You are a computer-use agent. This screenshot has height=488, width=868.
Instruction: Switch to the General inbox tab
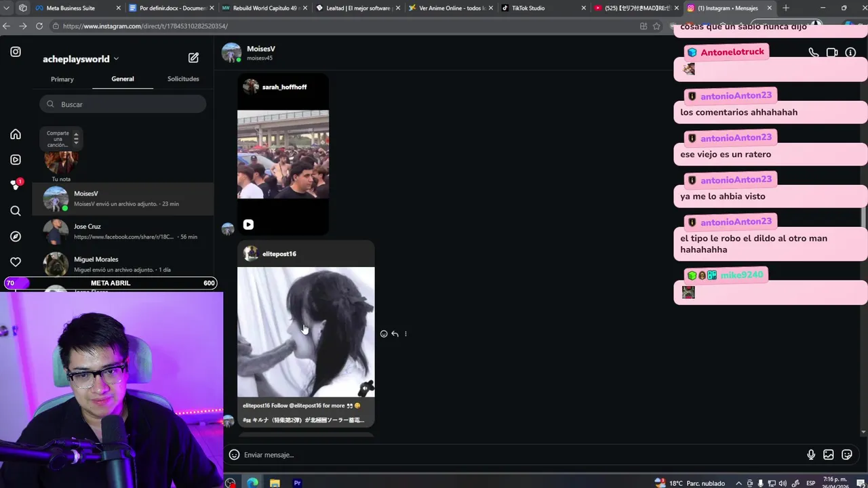(123, 79)
